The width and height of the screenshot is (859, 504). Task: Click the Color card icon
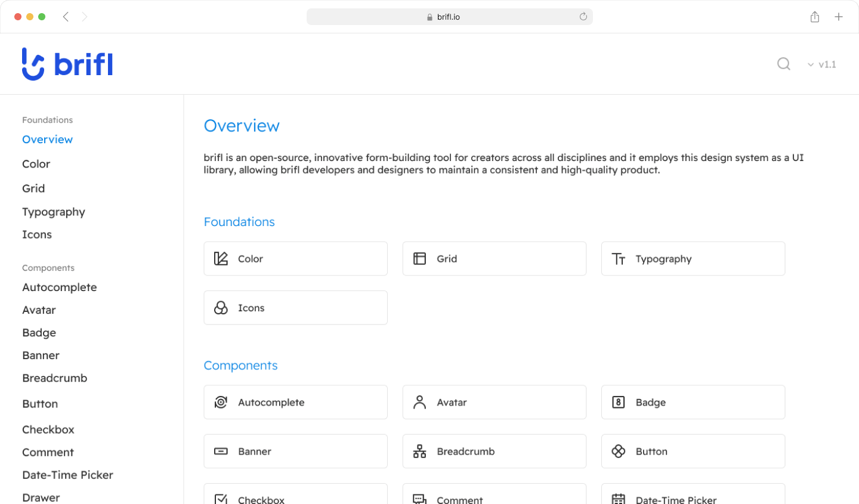click(221, 258)
